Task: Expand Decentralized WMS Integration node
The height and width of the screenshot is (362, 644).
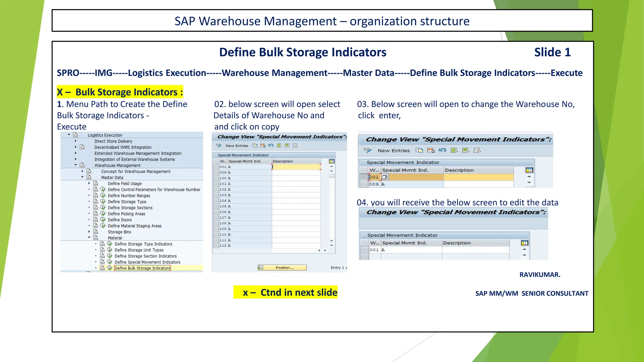Action: [x=75, y=147]
